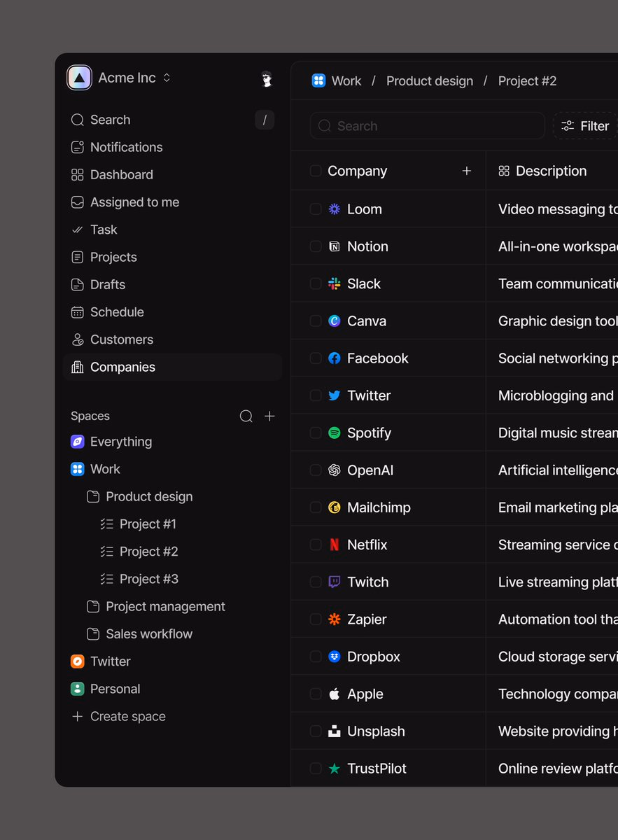Click Create space
The height and width of the screenshot is (840, 618).
[119, 716]
